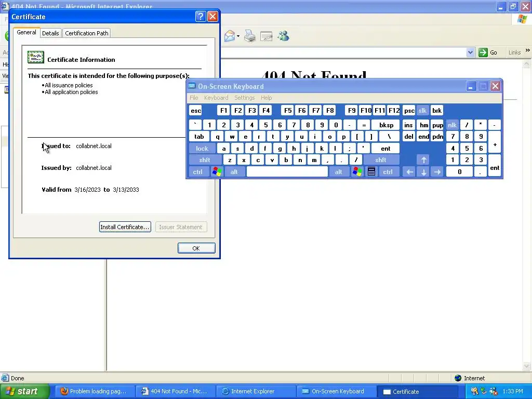Click the up arrow key on keyboard
The height and width of the screenshot is (399, 532).
423,160
